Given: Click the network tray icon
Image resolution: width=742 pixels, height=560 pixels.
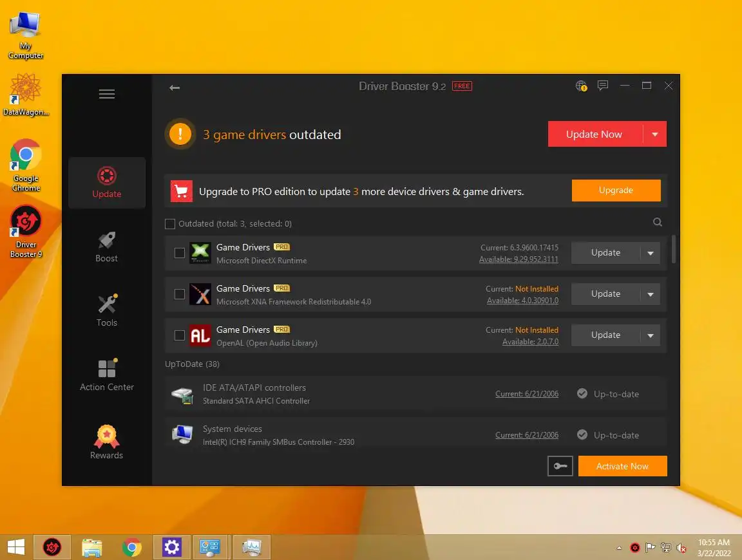Looking at the screenshot, I should point(666,548).
